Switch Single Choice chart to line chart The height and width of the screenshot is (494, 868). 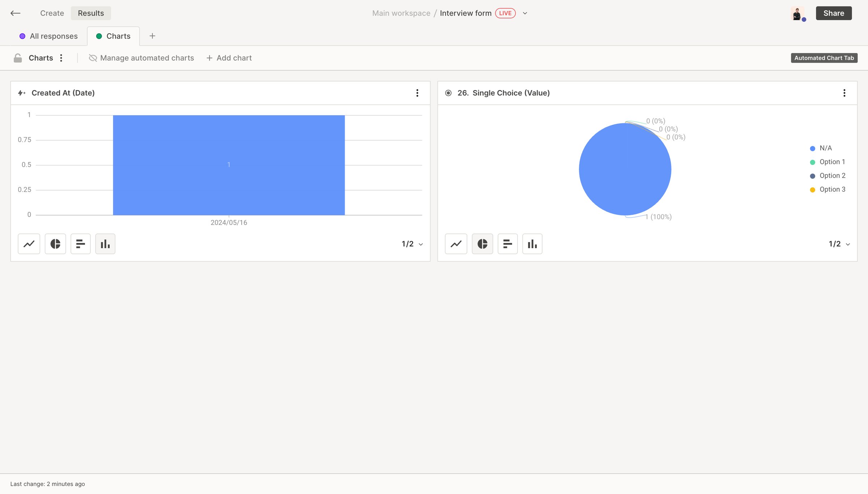456,244
